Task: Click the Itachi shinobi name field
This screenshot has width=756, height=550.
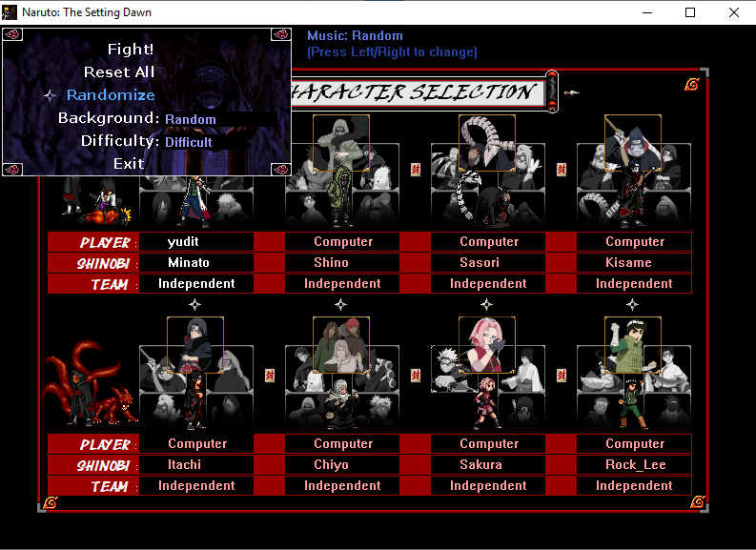Action: (196, 464)
